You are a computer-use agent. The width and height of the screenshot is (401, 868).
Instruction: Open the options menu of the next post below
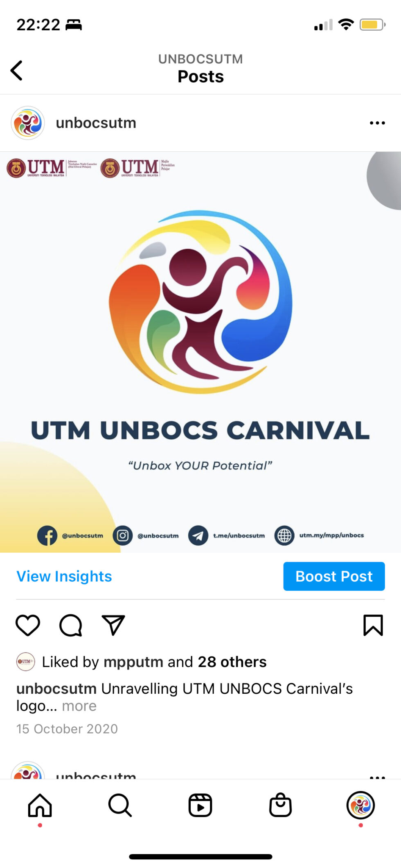click(377, 777)
